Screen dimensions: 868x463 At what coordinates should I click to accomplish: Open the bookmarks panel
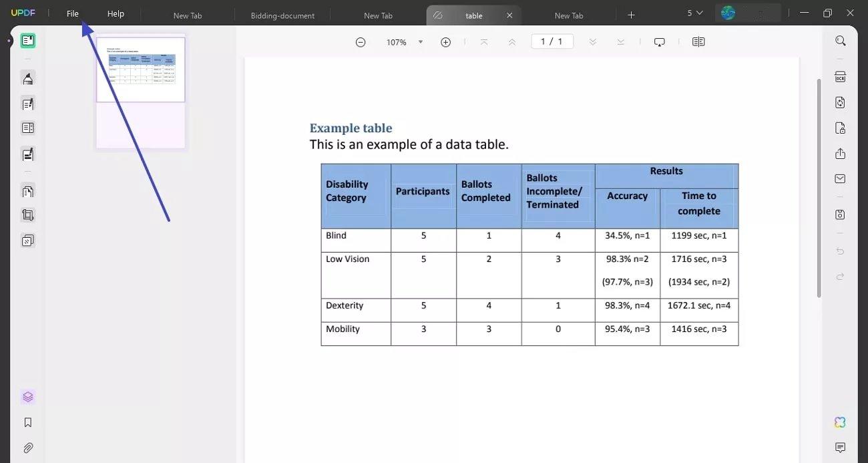27,422
